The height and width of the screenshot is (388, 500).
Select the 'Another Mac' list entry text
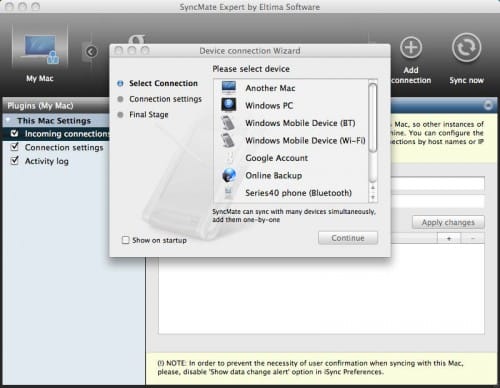[x=270, y=88]
